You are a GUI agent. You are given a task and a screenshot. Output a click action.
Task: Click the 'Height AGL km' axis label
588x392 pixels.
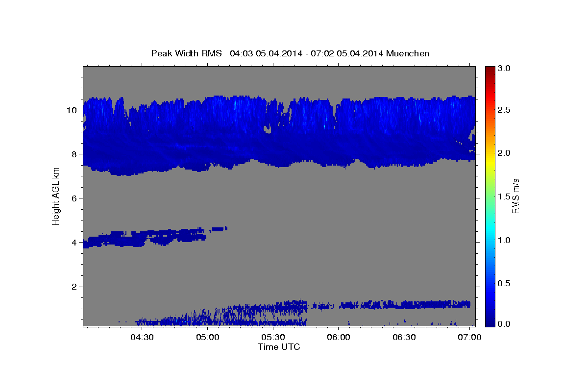pyautogui.click(x=56, y=196)
